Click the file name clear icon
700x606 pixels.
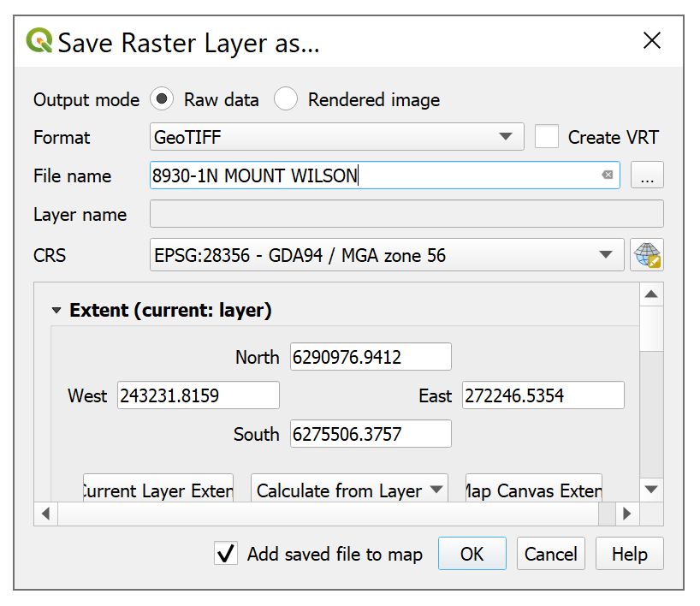coord(607,175)
